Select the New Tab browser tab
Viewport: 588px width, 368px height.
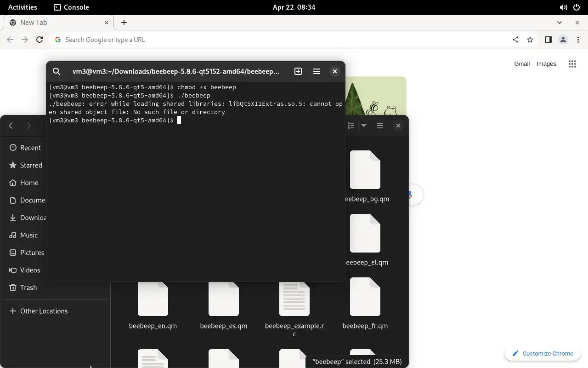pyautogui.click(x=58, y=23)
